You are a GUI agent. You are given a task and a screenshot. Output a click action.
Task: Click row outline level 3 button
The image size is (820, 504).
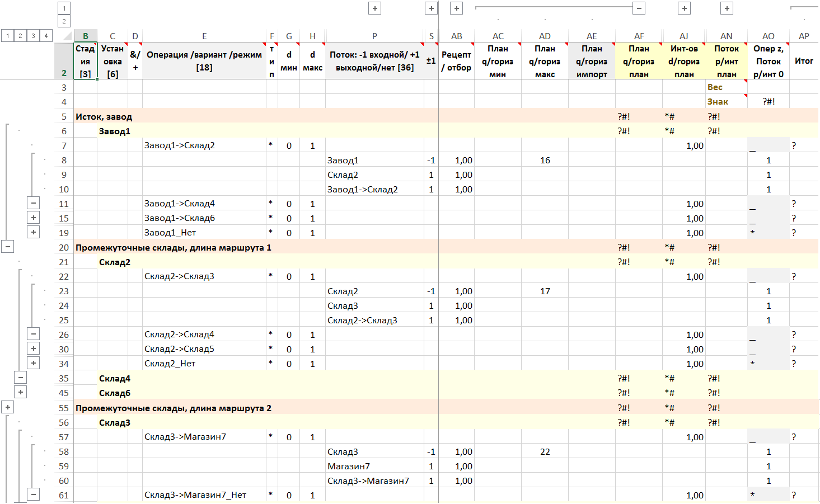pyautogui.click(x=33, y=36)
